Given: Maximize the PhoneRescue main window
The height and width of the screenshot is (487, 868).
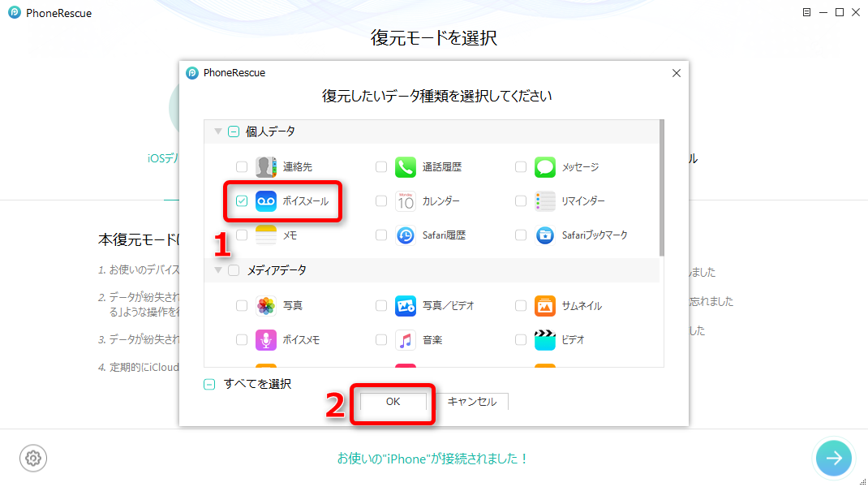Looking at the screenshot, I should (840, 12).
